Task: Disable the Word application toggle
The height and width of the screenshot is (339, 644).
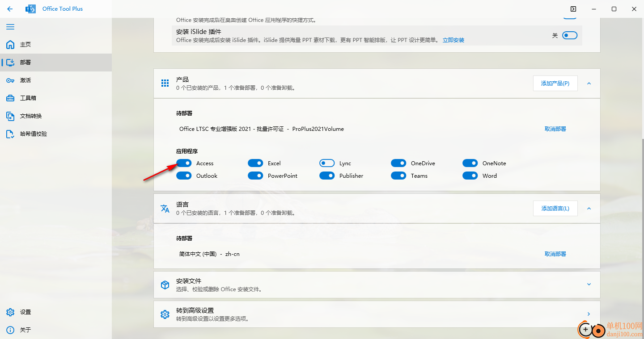Action: [470, 176]
